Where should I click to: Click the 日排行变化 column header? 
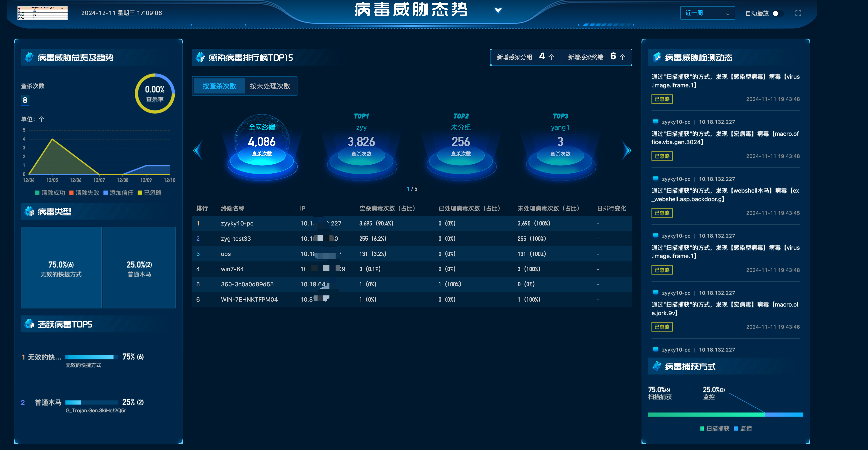(612, 208)
